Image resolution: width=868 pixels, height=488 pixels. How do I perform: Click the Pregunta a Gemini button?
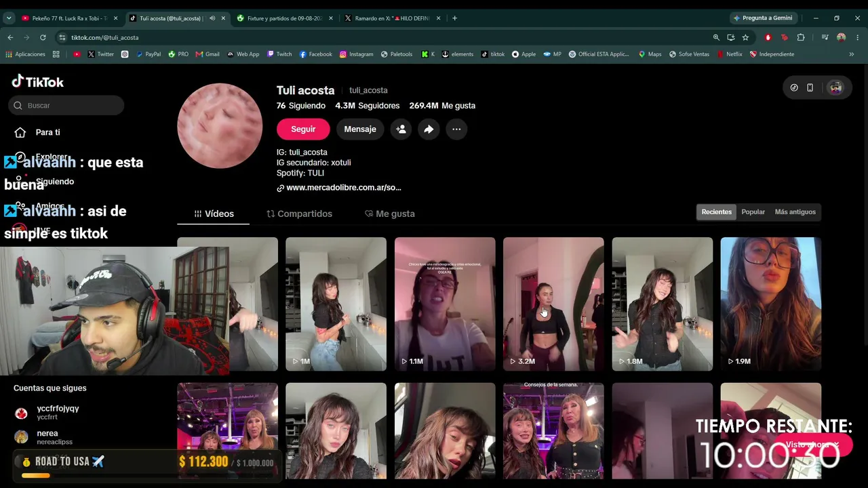763,18
